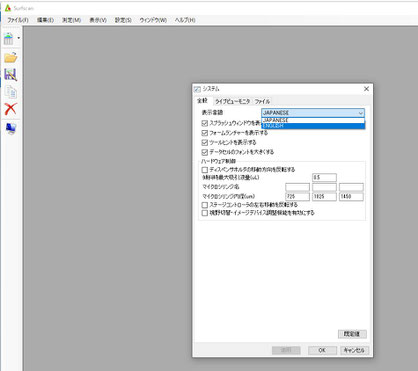Click the new measurement table icon
The image size is (418, 371).
tap(9, 39)
